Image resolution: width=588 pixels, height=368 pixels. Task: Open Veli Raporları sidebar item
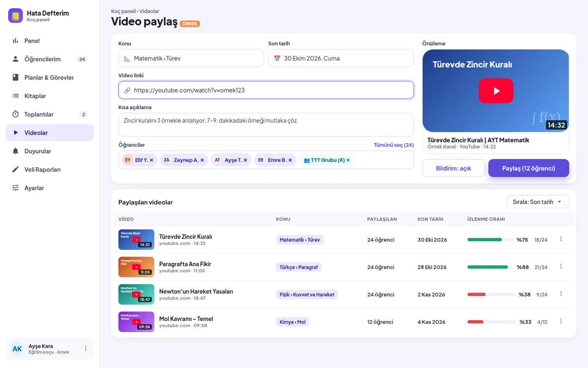(49, 170)
